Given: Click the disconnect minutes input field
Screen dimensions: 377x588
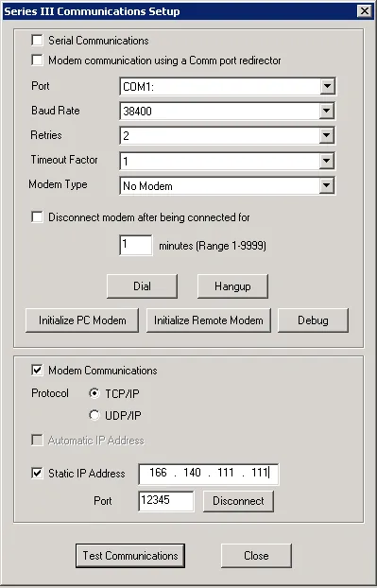Looking at the screenshot, I should [x=136, y=245].
